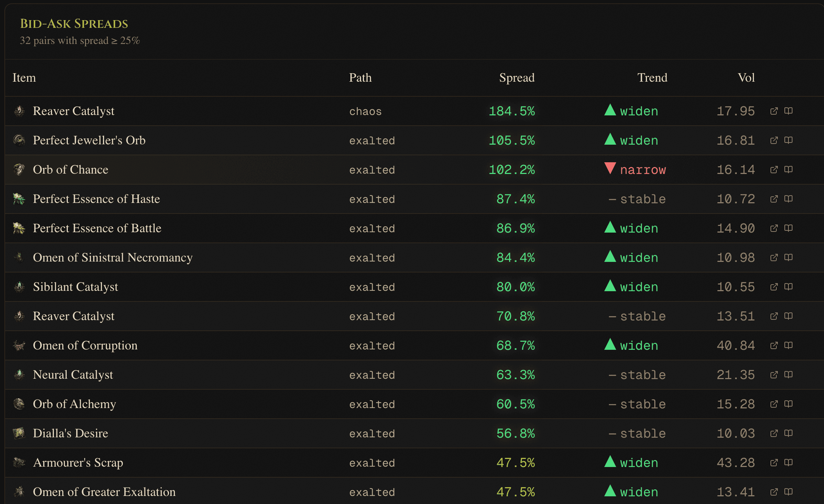The width and height of the screenshot is (824, 504).
Task: Click the 70.8% spread value
Action: [516, 316]
